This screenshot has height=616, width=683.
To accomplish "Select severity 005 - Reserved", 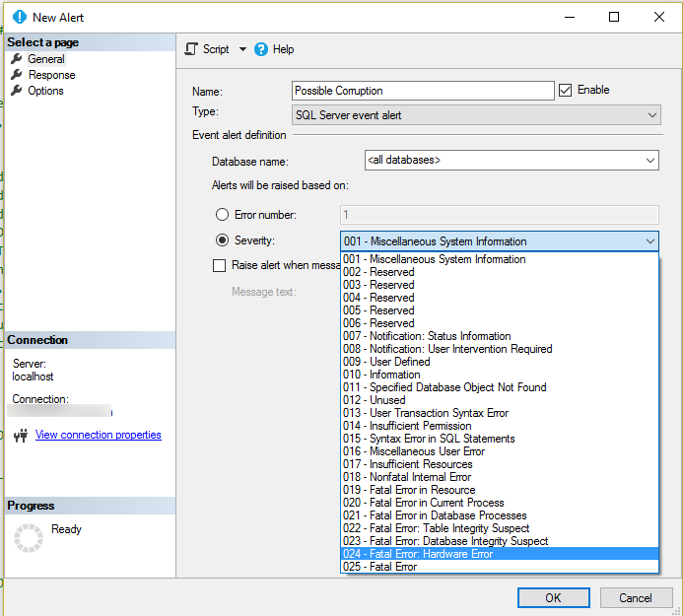I will 499,310.
